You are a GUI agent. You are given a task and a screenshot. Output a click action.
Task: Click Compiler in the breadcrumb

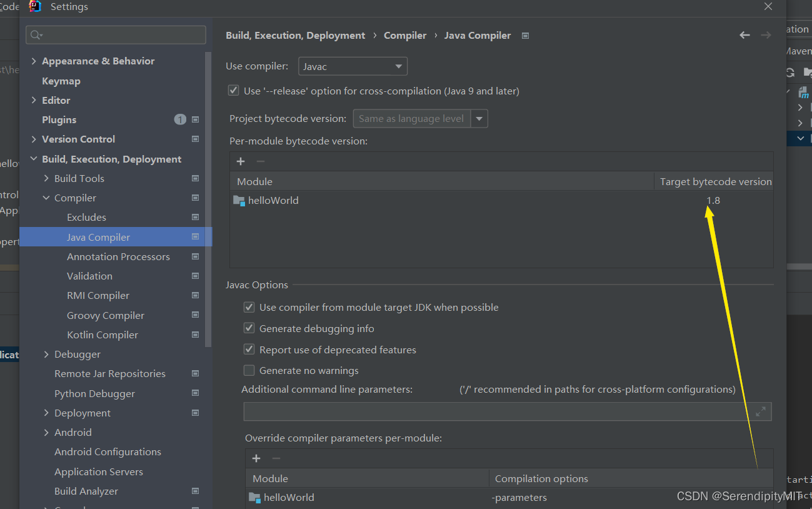(405, 35)
